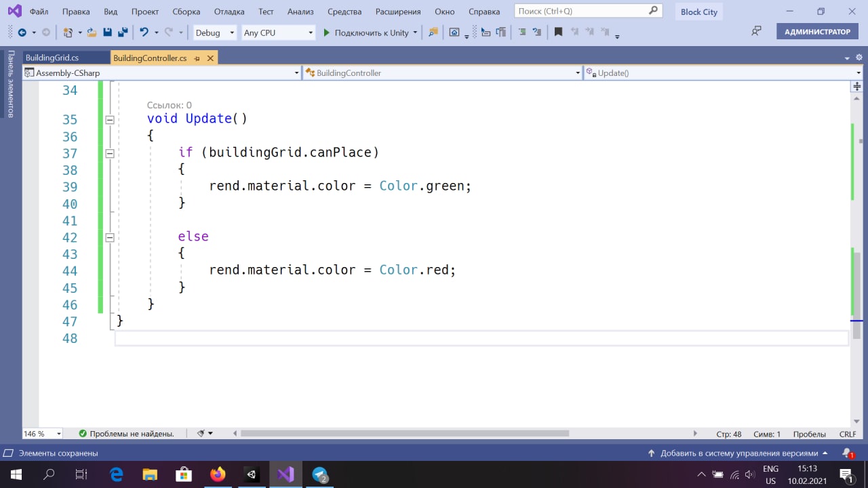The image size is (868, 488).
Task: Open the Update() member dropdown
Action: pos(723,73)
